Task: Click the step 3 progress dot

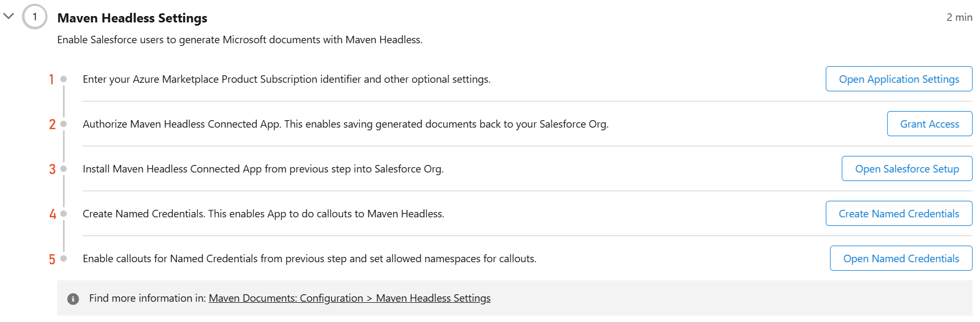Action: coord(64,169)
